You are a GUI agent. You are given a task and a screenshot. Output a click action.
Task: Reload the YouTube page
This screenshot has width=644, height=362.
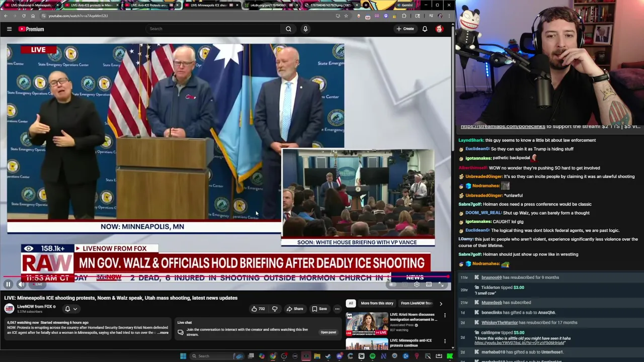24,16
